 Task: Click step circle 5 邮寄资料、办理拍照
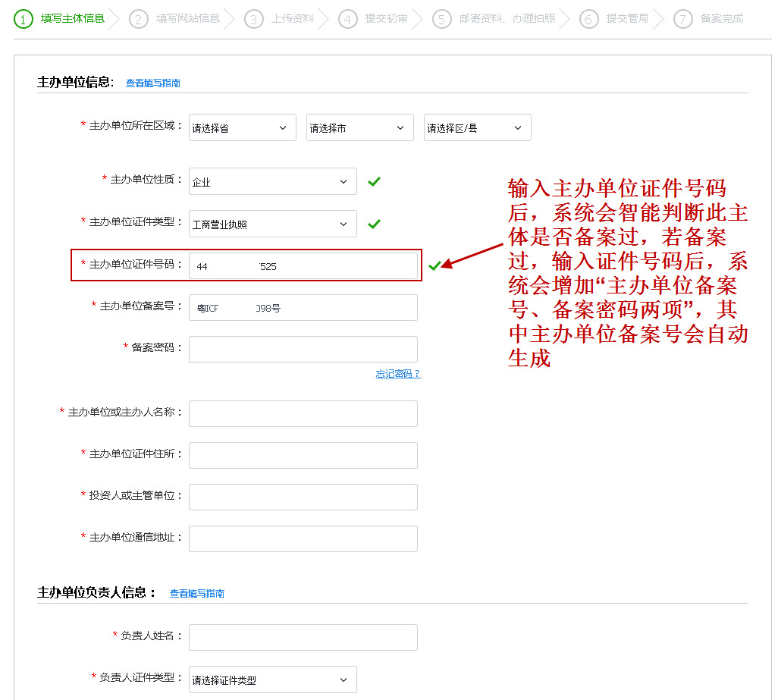pyautogui.click(x=441, y=18)
